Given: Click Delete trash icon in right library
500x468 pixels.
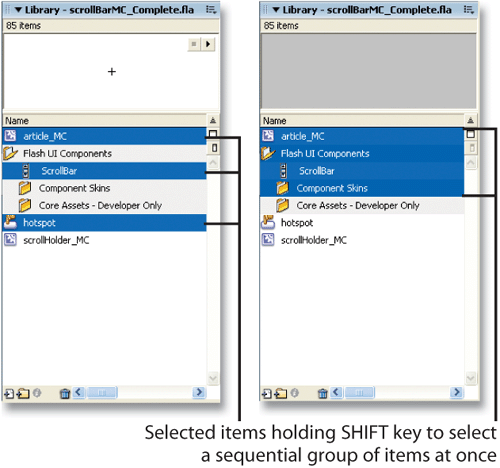Looking at the screenshot, I should (322, 394).
